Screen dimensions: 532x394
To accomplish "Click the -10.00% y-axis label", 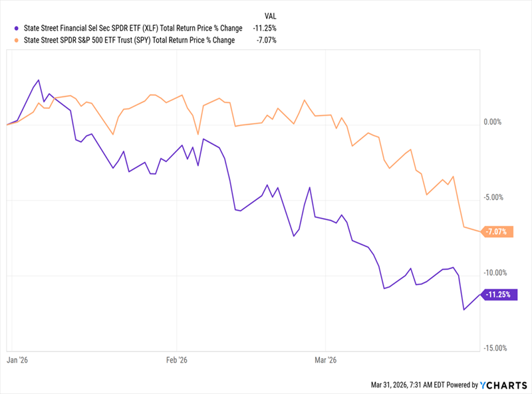I will pos(495,272).
